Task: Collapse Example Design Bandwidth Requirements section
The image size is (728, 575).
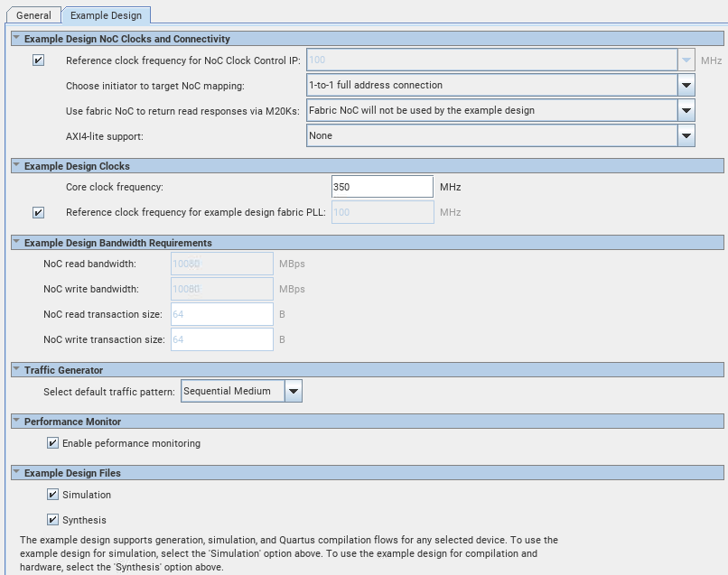Action: click(16, 243)
